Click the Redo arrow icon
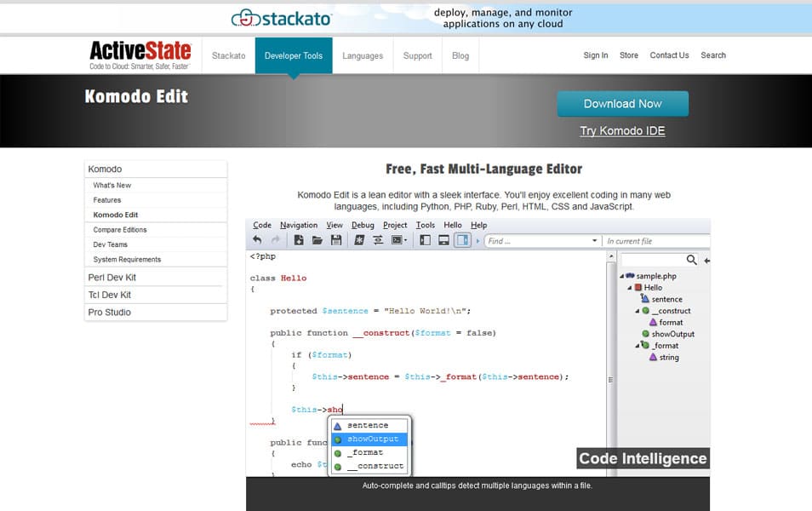Viewport: 812px width, 511px height. point(275,240)
